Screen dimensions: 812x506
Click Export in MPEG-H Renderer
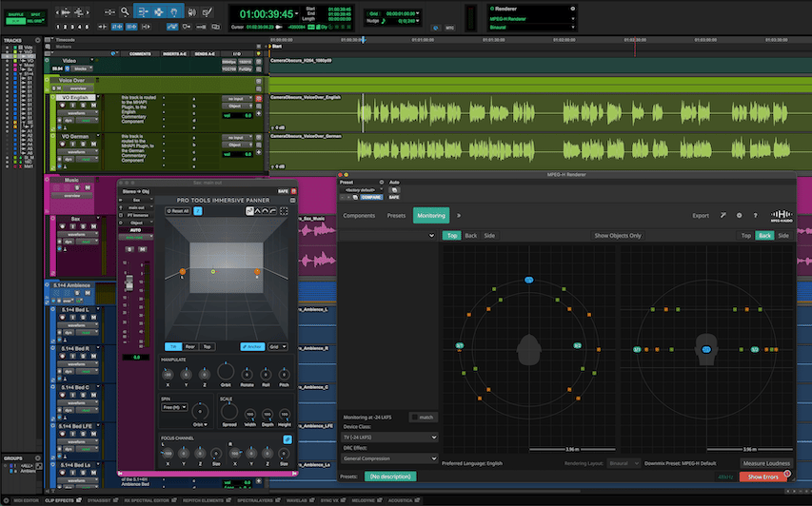[x=701, y=216]
